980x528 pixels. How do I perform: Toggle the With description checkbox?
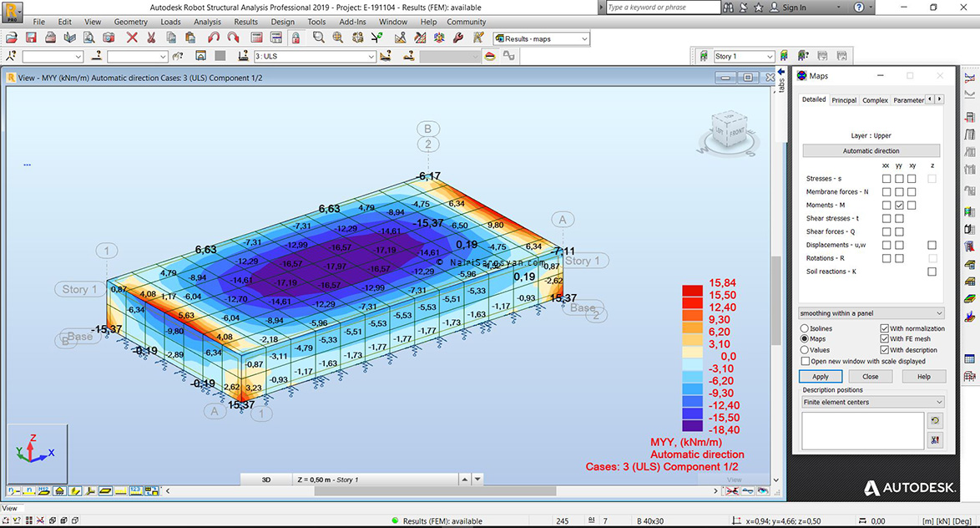click(x=884, y=350)
